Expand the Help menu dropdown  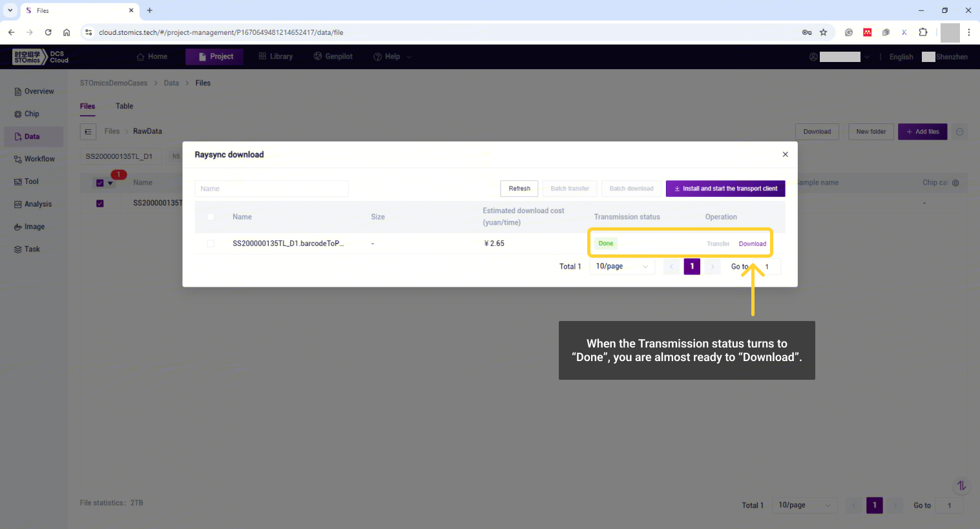392,57
